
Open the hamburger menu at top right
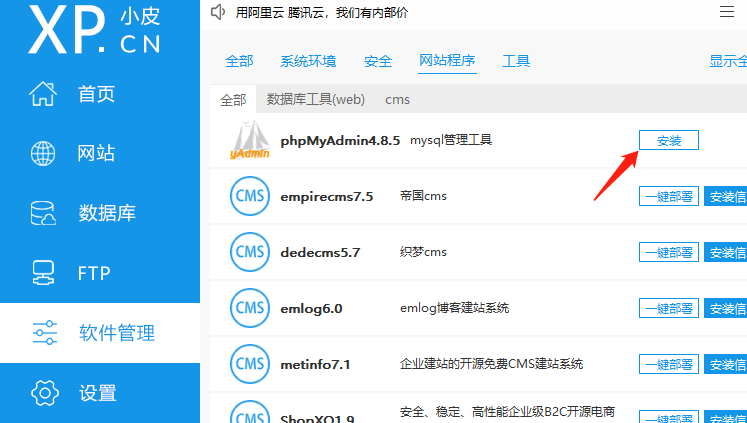pyautogui.click(x=727, y=11)
